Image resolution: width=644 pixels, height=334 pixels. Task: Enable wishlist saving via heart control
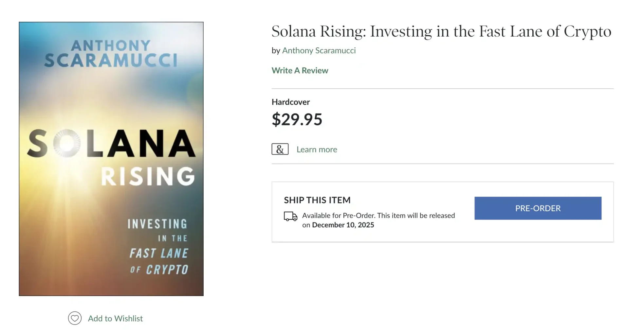pyautogui.click(x=75, y=318)
